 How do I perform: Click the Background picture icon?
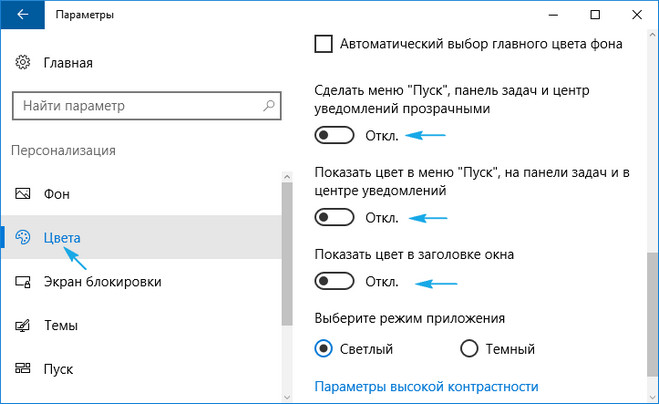coord(23,193)
